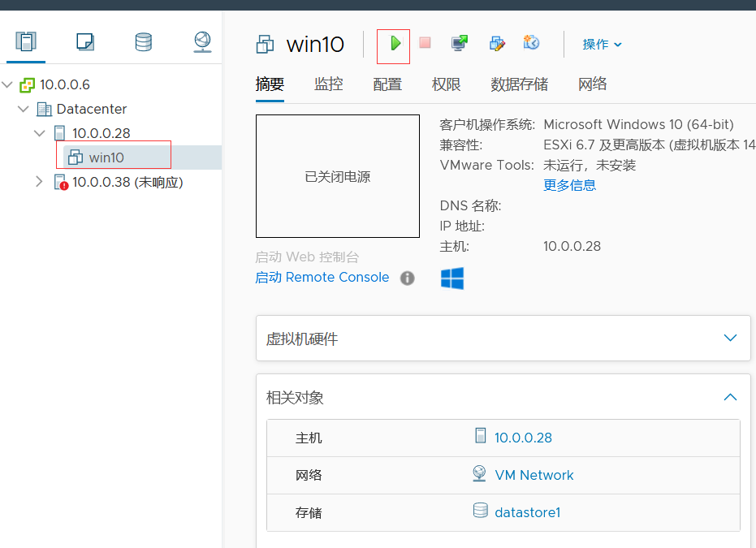Open the datastore1 link

528,512
